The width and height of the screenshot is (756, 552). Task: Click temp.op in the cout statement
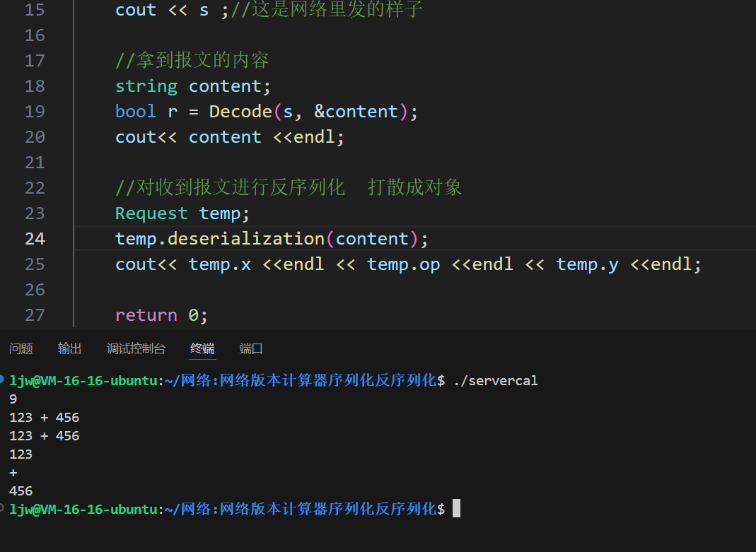pyautogui.click(x=403, y=264)
